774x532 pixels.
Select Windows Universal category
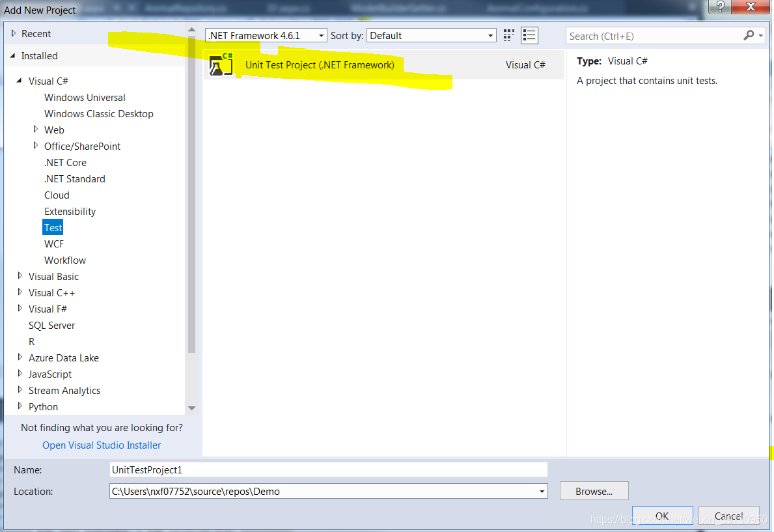tap(85, 97)
